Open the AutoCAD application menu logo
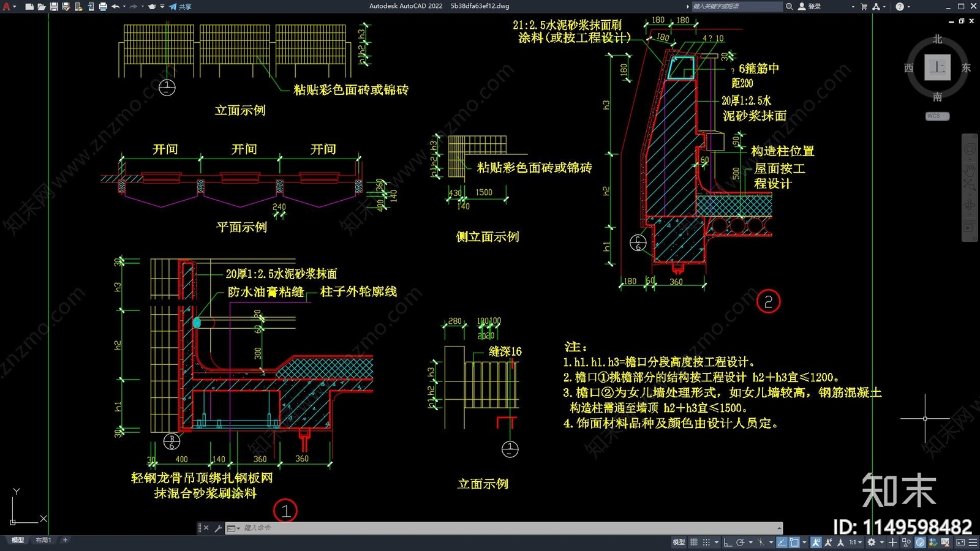This screenshot has width=980, height=551. pos(7,6)
